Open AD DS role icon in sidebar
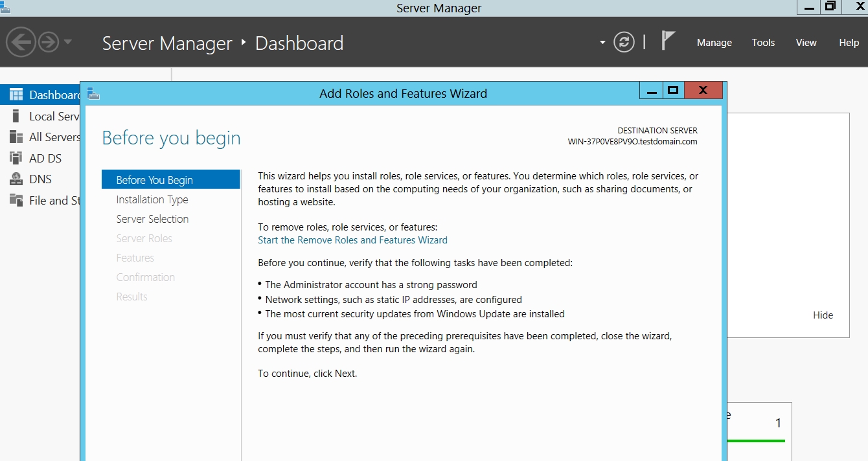 coord(16,158)
